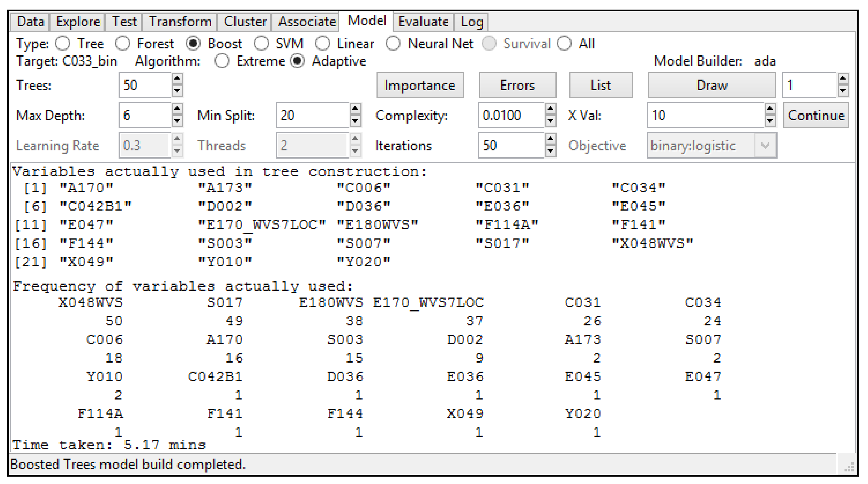Decrease the Max Depth spinner value
Image resolution: width=868 pixels, height=484 pixels.
pyautogui.click(x=177, y=121)
